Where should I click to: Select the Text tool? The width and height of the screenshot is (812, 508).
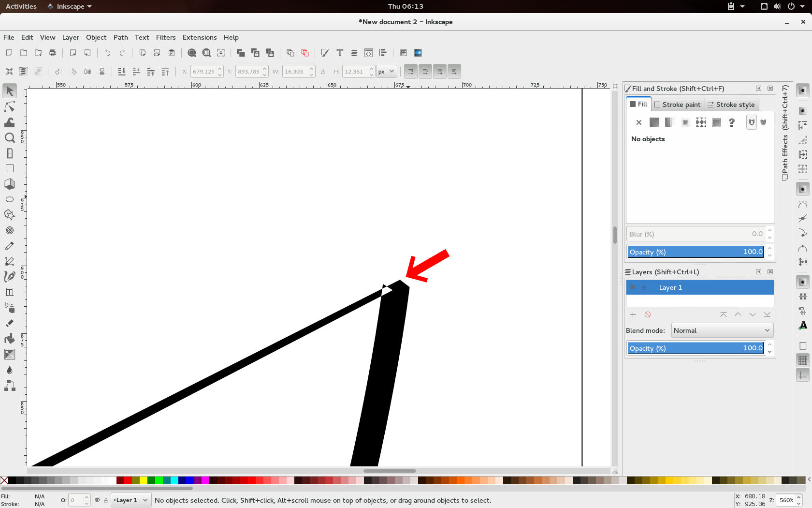[x=9, y=292]
